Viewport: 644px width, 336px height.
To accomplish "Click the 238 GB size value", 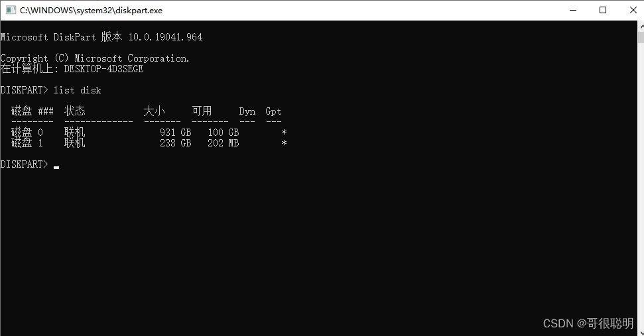I will pos(175,143).
